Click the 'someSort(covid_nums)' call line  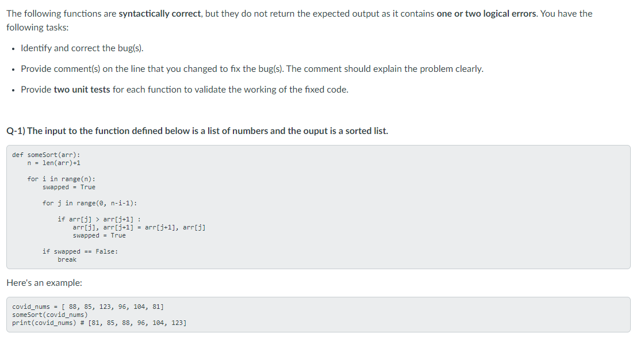click(x=49, y=315)
